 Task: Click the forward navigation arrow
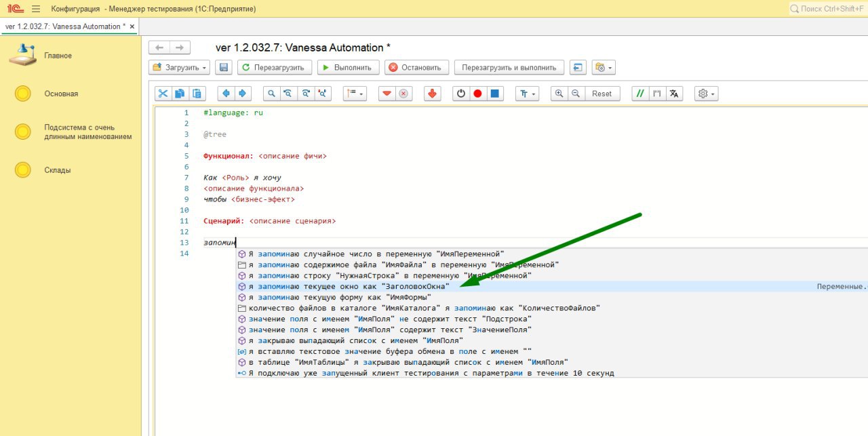click(x=180, y=47)
